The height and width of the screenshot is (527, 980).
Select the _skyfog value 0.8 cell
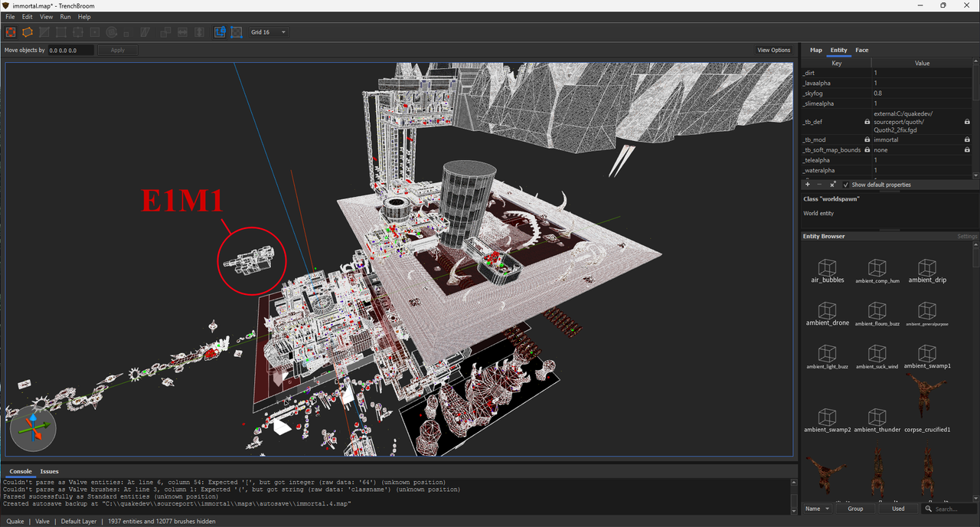click(x=922, y=93)
